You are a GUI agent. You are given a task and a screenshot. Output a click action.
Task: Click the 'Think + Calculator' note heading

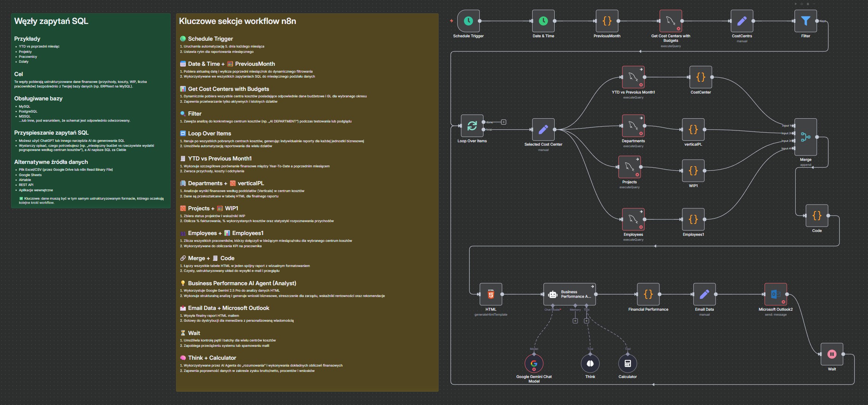[x=212, y=358]
